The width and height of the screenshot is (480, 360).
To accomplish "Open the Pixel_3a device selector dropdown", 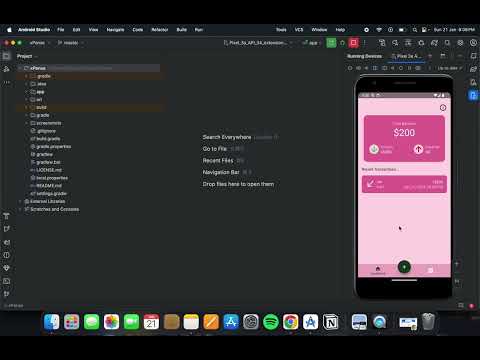I will point(258,43).
